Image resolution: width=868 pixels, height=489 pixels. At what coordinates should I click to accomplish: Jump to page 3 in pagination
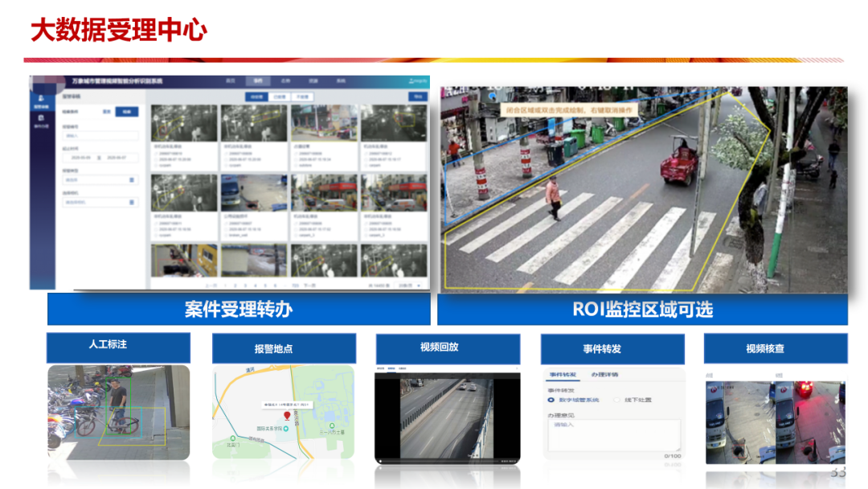point(245,286)
